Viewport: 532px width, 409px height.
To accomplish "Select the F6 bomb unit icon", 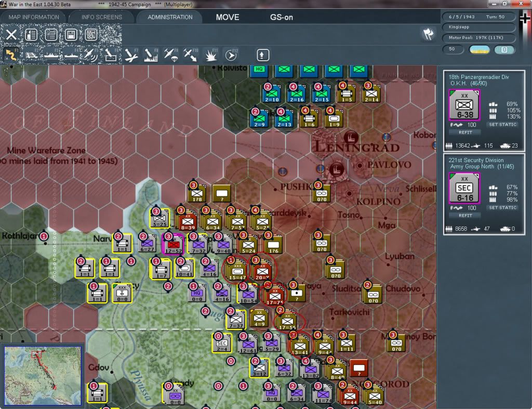I will 111,55.
